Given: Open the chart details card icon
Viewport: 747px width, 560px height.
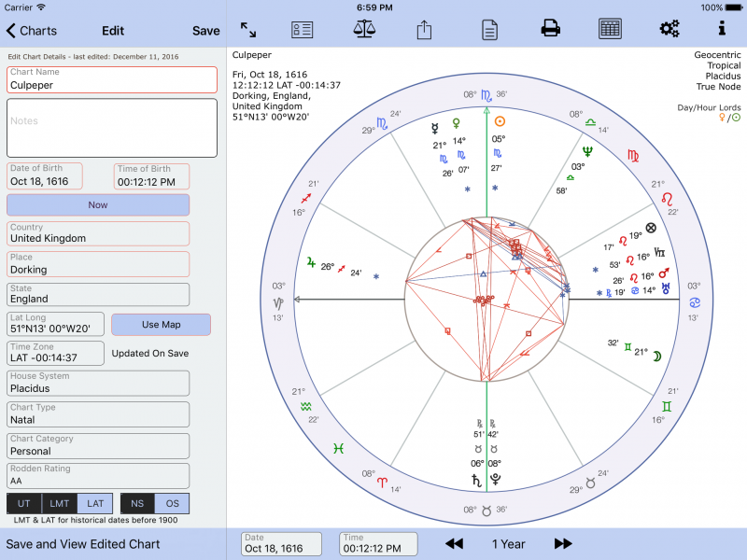Looking at the screenshot, I should click(302, 29).
